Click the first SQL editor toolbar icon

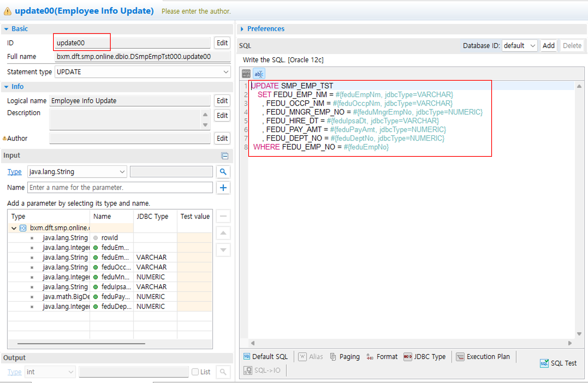(x=246, y=74)
